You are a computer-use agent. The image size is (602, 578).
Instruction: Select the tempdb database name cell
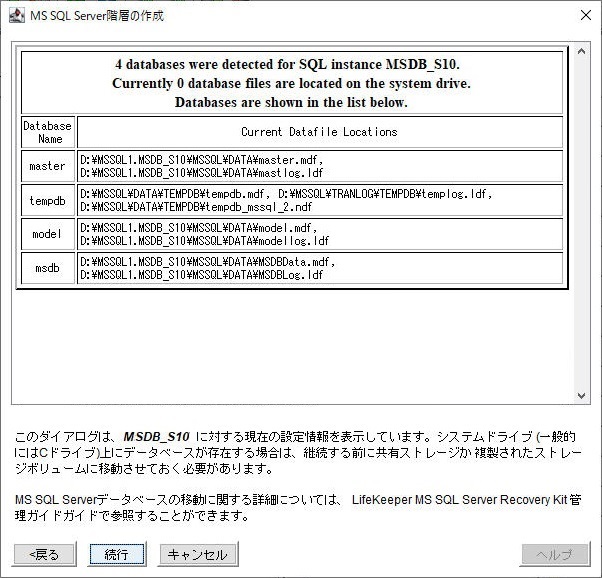click(x=48, y=200)
